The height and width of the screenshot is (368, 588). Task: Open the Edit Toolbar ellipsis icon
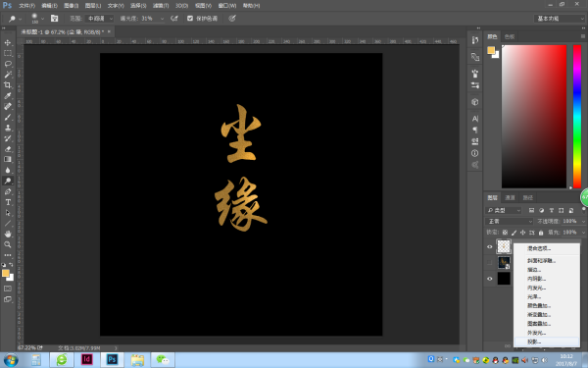tap(8, 255)
